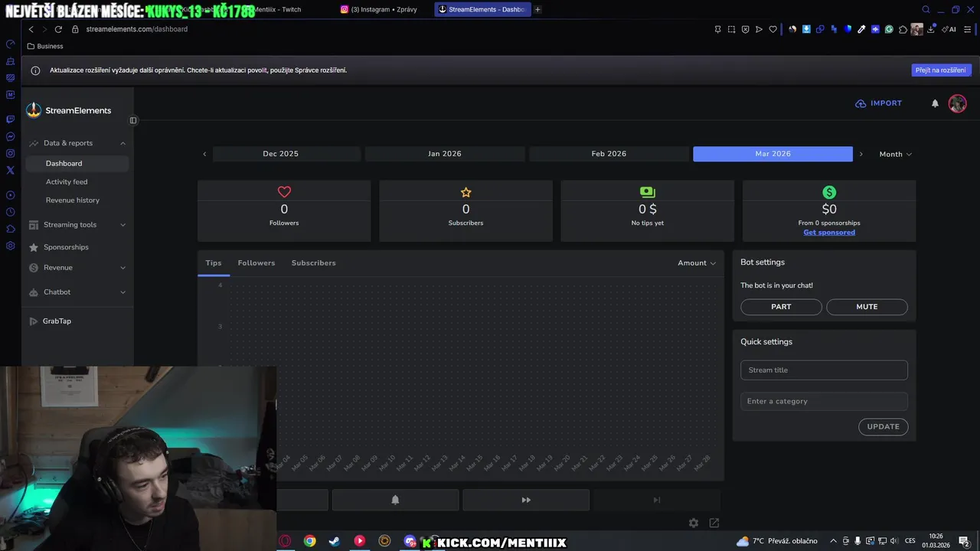Open the browser extensions puzzle icon
The height and width of the screenshot is (551, 980).
[903, 29]
